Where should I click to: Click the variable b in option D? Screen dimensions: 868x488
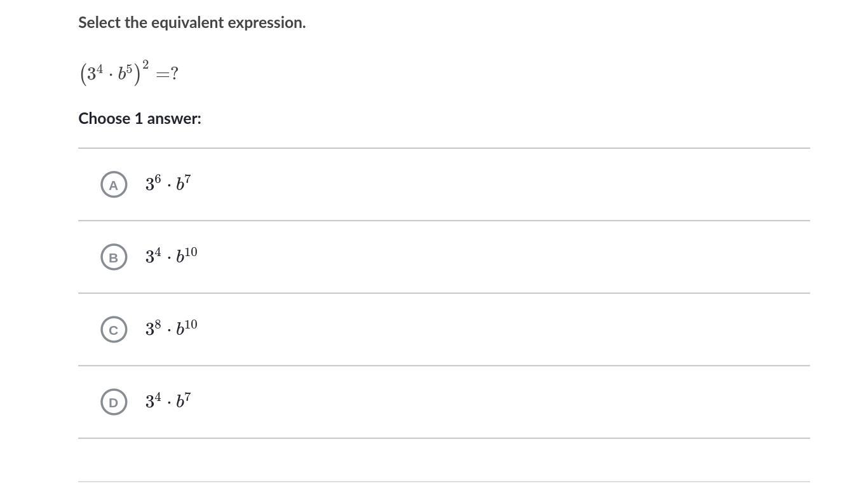[x=180, y=402]
